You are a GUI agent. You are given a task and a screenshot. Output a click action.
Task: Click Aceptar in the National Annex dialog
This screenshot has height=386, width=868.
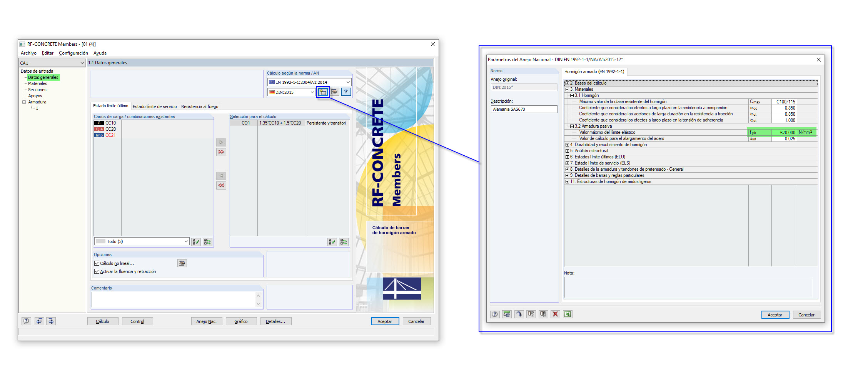click(x=775, y=315)
